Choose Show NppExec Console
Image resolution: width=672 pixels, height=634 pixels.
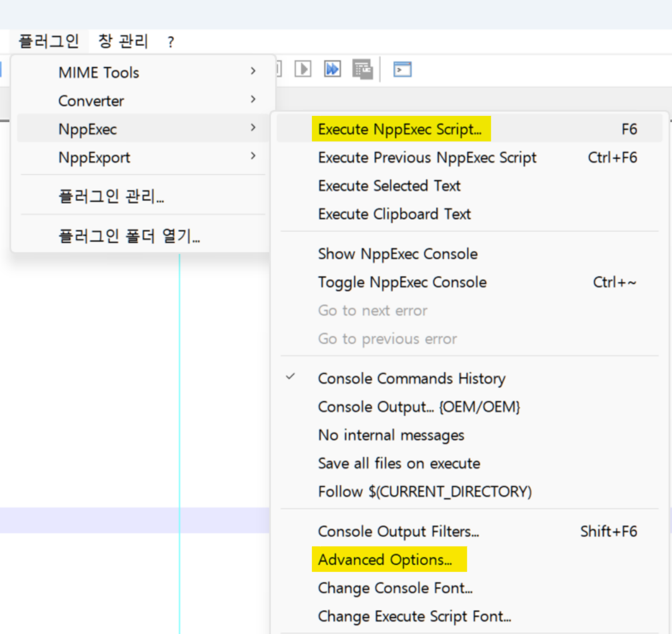[470, 254]
